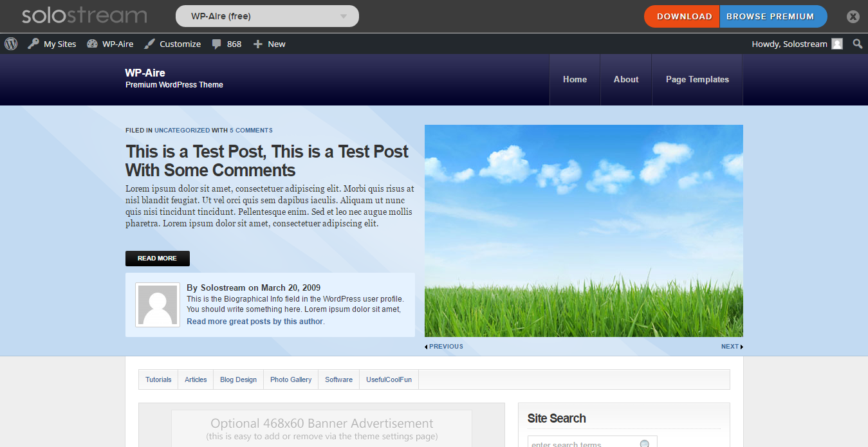Open the 5 COMMENTS link

251,130
